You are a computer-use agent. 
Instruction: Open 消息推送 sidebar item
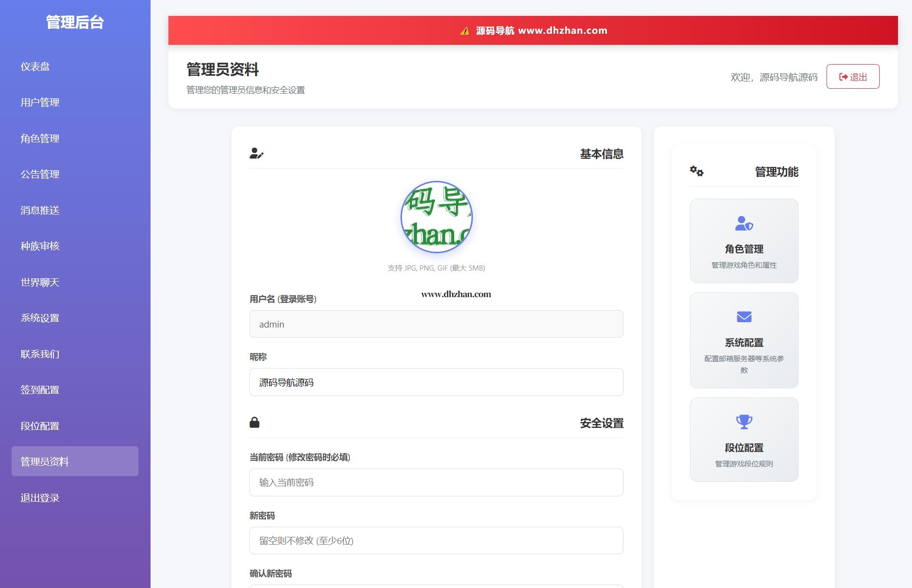click(40, 210)
